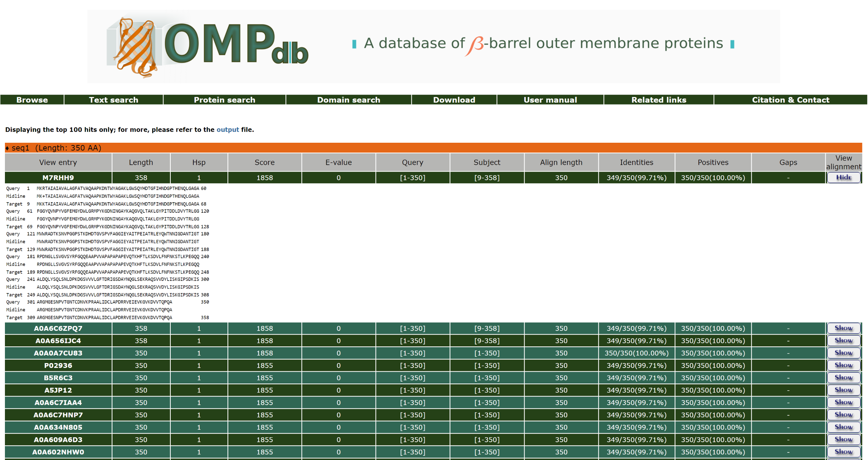Click the Subject column header
This screenshot has width=868, height=460.
click(487, 162)
